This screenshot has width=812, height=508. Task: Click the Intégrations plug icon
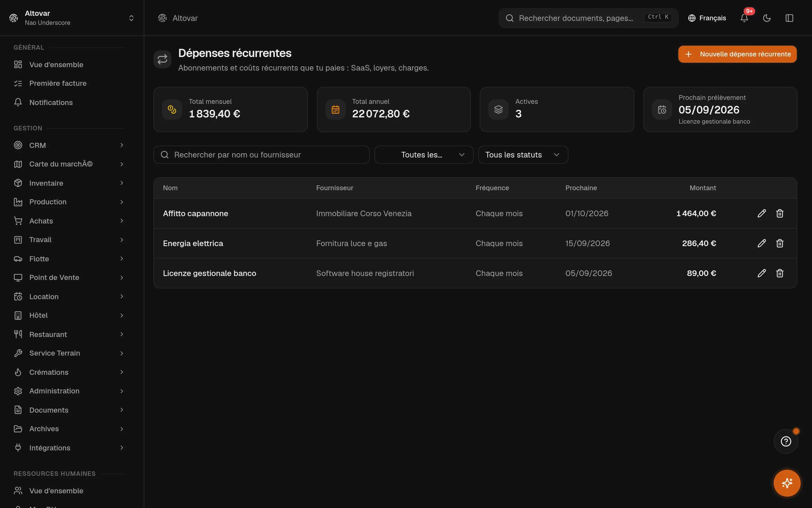click(18, 448)
